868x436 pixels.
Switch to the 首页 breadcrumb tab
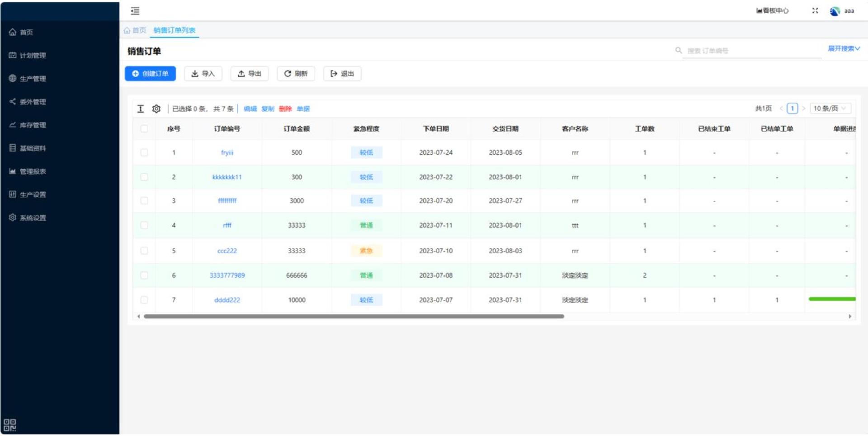135,30
